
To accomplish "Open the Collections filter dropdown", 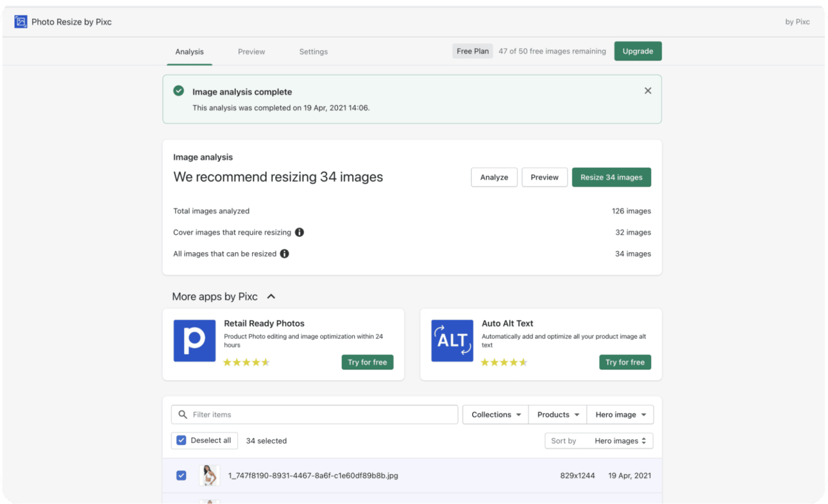I will (494, 414).
